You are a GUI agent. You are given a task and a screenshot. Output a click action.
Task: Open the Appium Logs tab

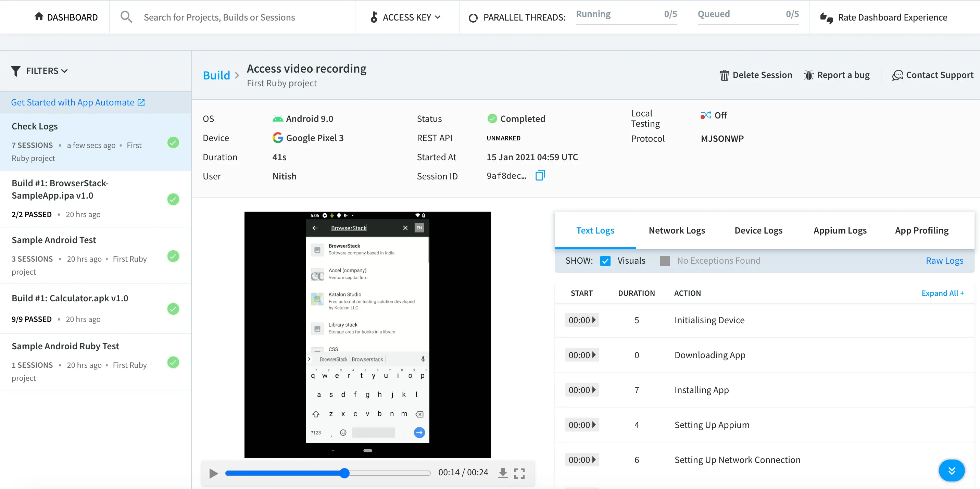840,230
